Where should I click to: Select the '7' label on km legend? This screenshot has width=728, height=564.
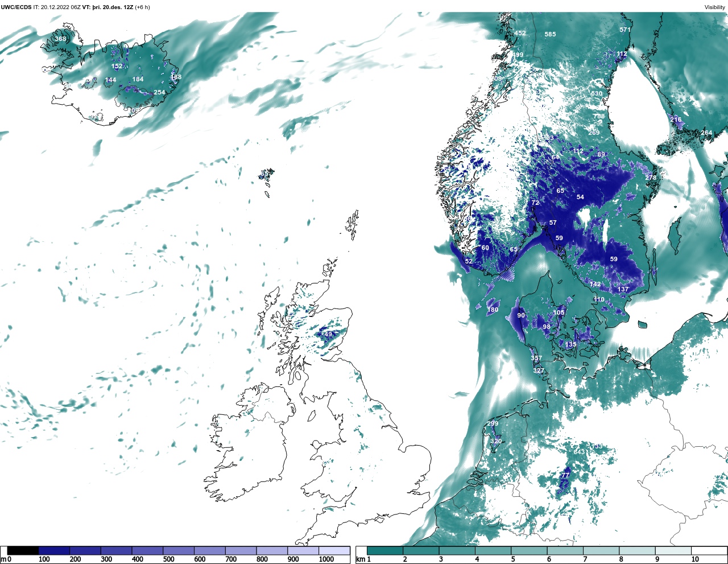(585, 559)
